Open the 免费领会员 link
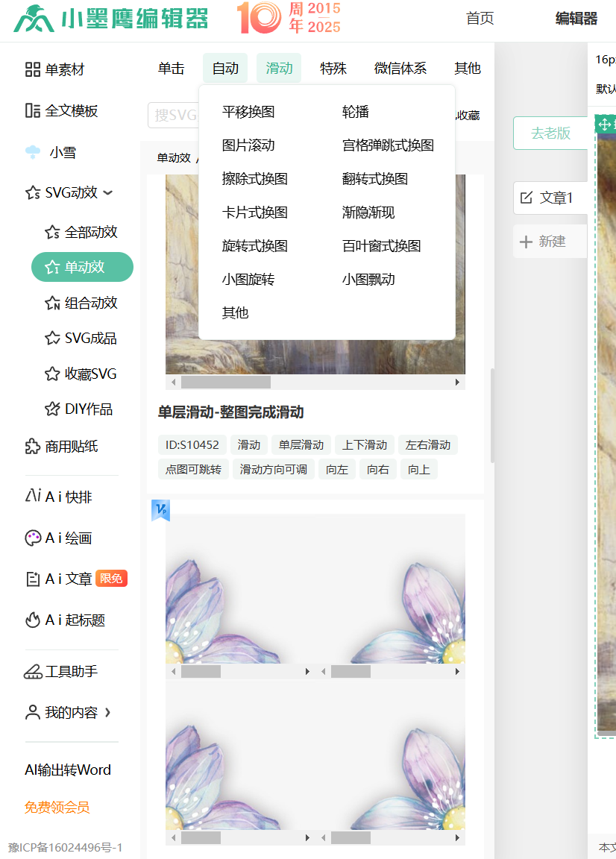616x859 pixels. [57, 807]
